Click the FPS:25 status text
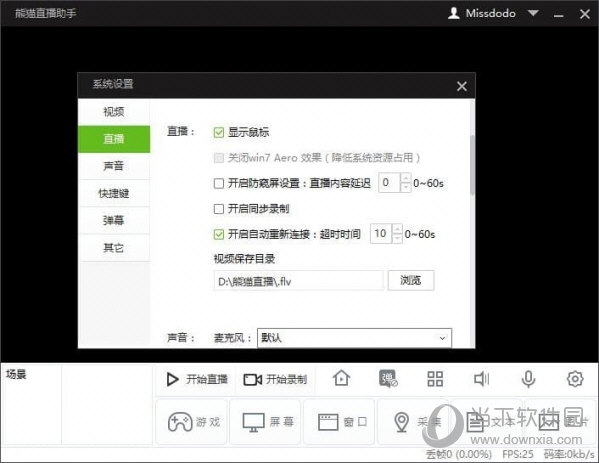The height and width of the screenshot is (463, 599). [x=517, y=454]
